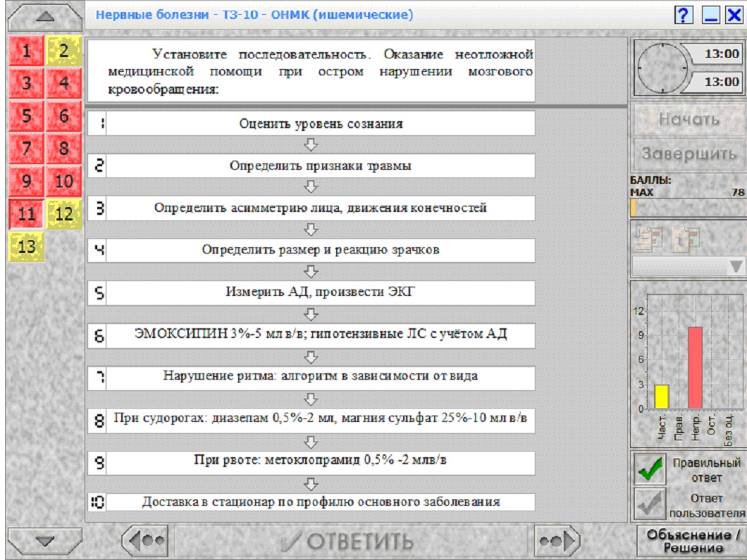Screen dimensions: 747x560
Task: Click the grey checkmark for user answer
Action: [650, 504]
